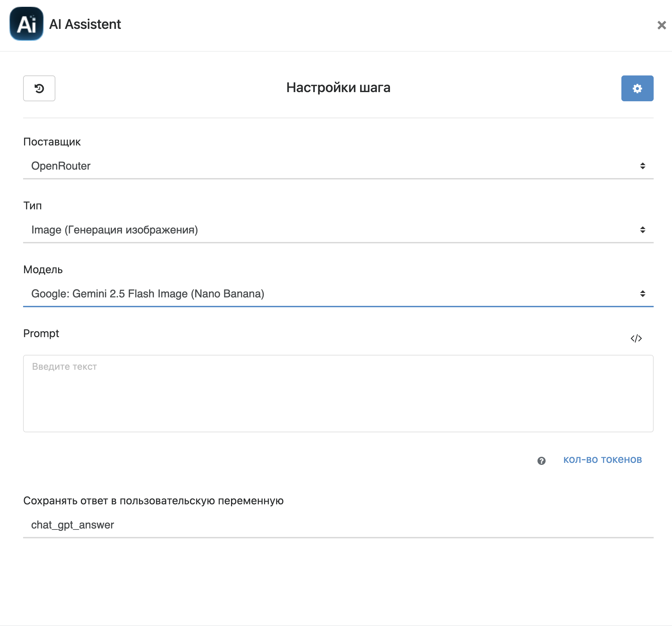
Task: Click the arrow on the Gemini model selector
Action: 642,294
